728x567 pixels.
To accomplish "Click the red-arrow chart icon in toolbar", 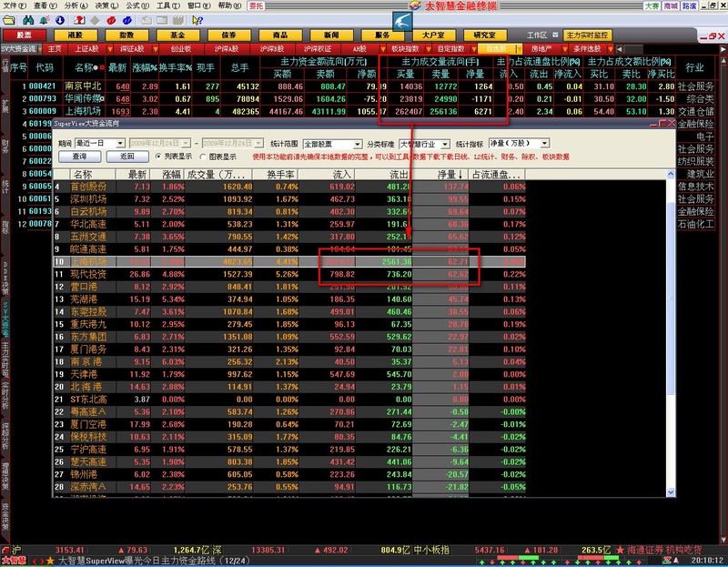I will [79, 20].
